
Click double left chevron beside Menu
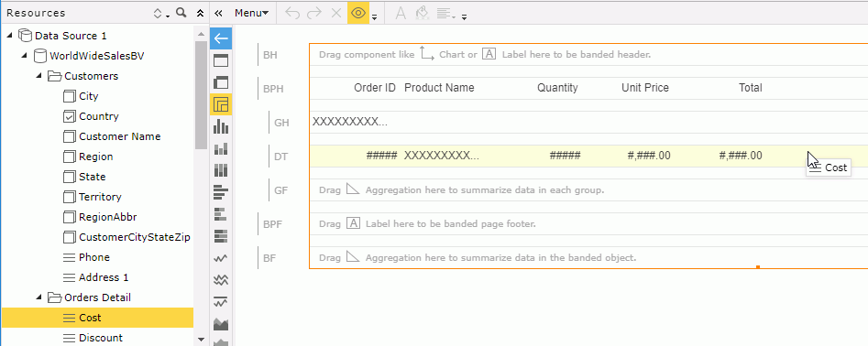tap(218, 13)
